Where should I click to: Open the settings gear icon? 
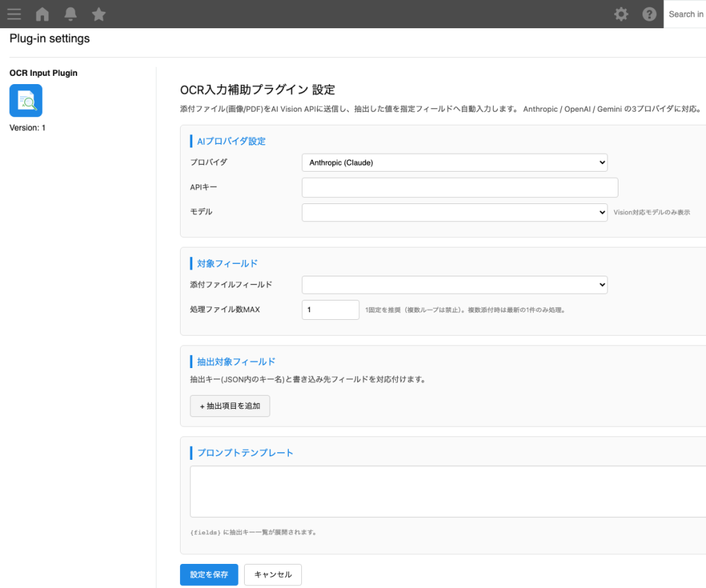click(x=621, y=14)
